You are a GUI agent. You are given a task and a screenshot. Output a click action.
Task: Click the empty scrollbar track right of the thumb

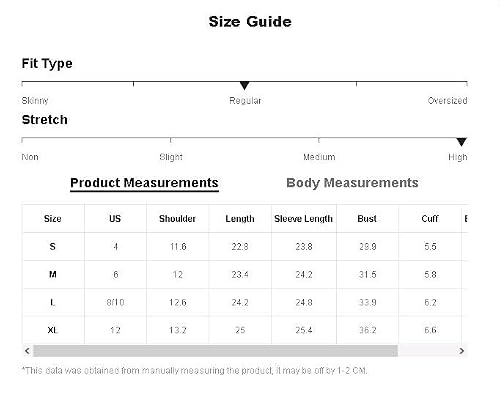click(427, 351)
